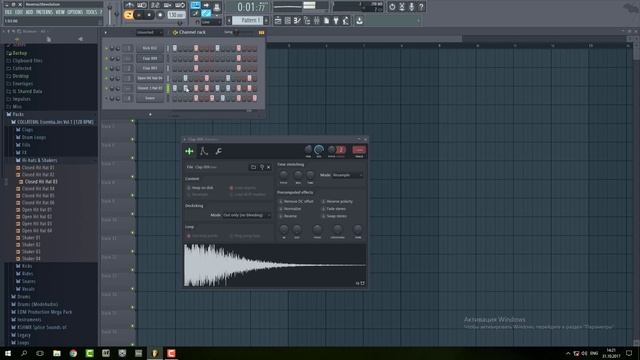Open the plugin picker plug icon
Screen dimensions: 640x360
point(336,20)
